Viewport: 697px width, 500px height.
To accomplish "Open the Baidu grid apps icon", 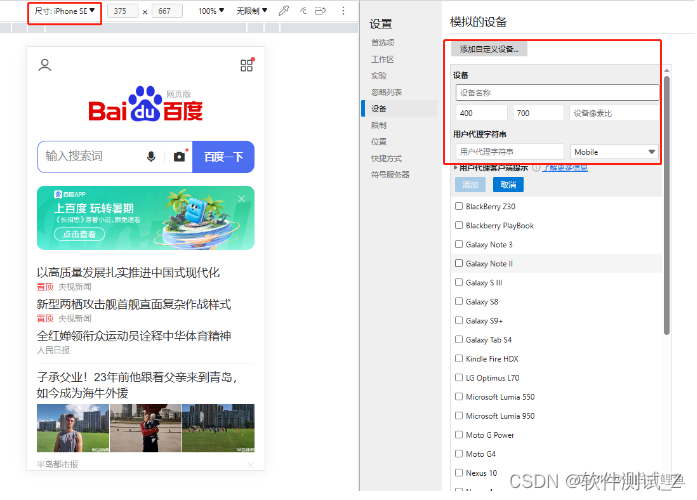I will point(247,65).
